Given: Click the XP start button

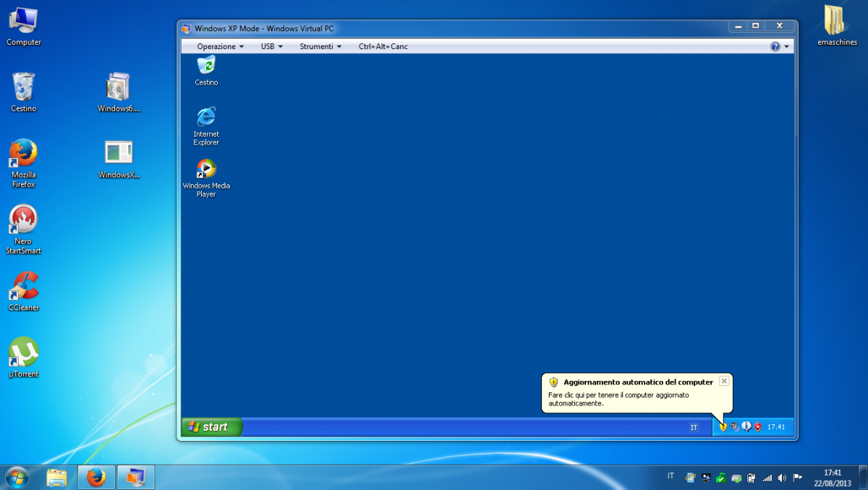Looking at the screenshot, I should [211, 427].
